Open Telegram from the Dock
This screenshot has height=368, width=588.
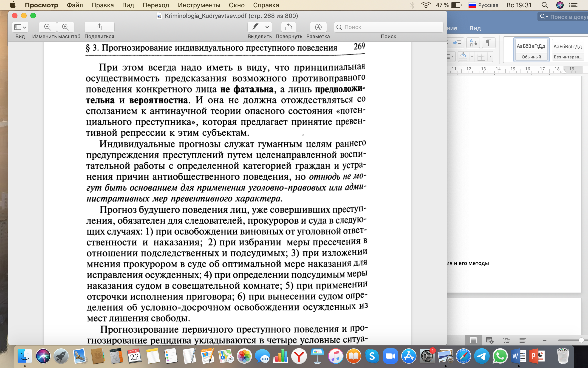point(482,356)
